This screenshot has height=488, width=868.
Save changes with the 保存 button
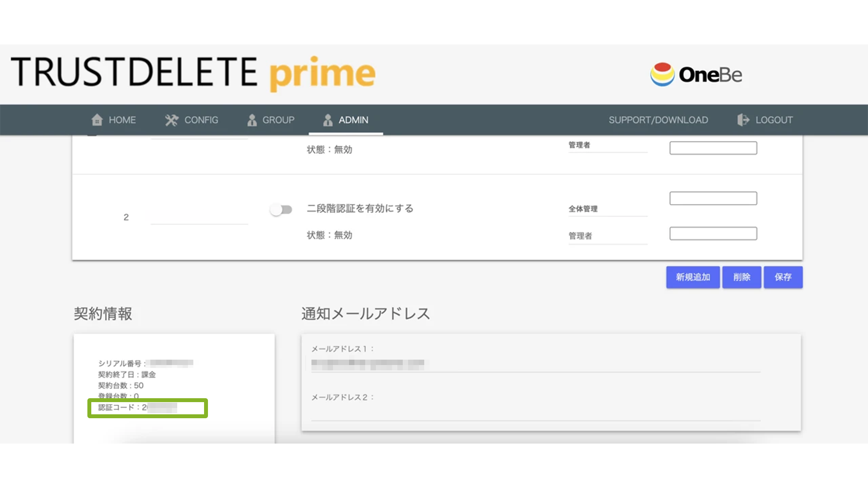tap(783, 277)
